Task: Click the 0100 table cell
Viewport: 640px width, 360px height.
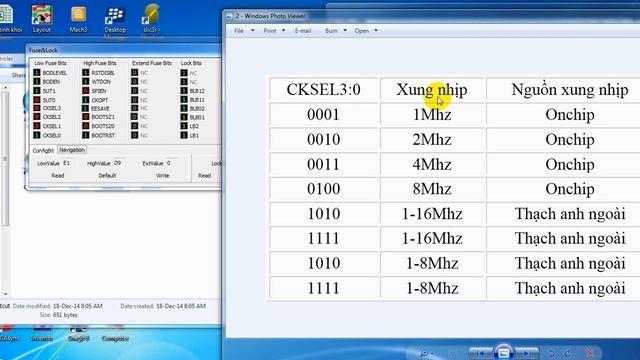Action: 324,189
